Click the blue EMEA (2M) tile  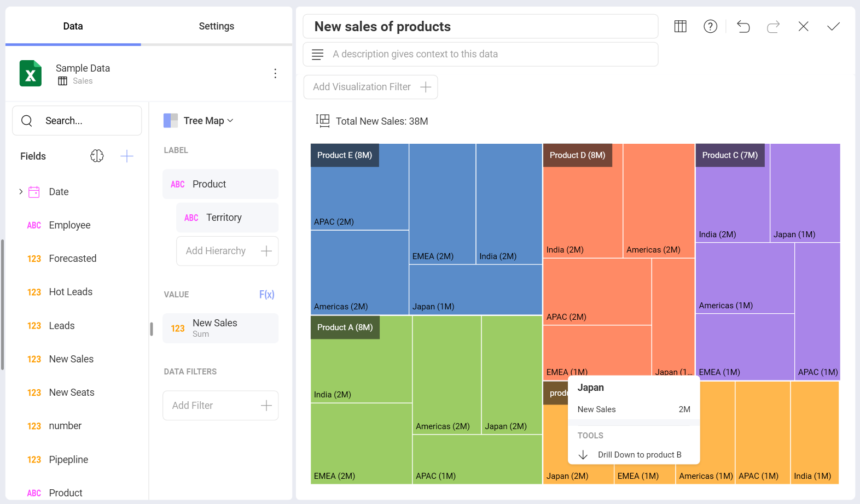point(442,204)
